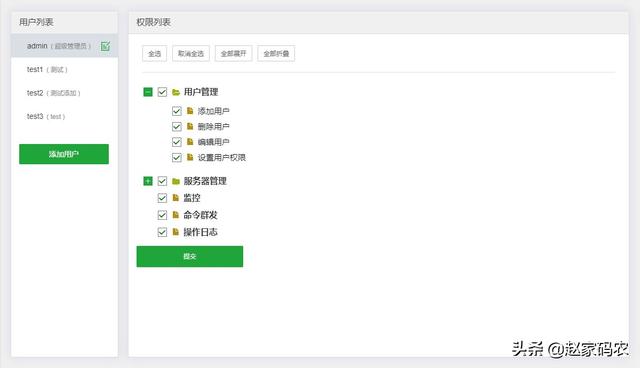Click the 服务器管理 tree label
The height and width of the screenshot is (368, 640).
click(205, 181)
